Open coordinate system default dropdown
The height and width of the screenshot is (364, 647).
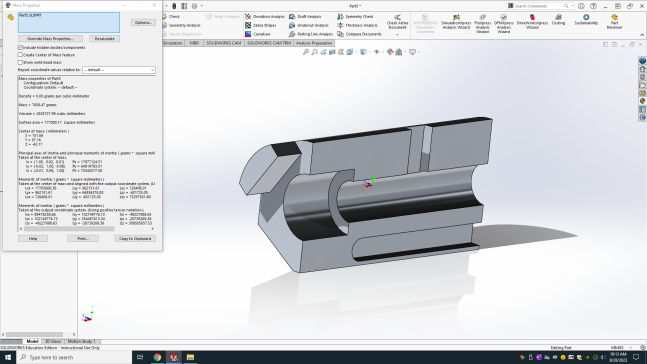pyautogui.click(x=119, y=70)
